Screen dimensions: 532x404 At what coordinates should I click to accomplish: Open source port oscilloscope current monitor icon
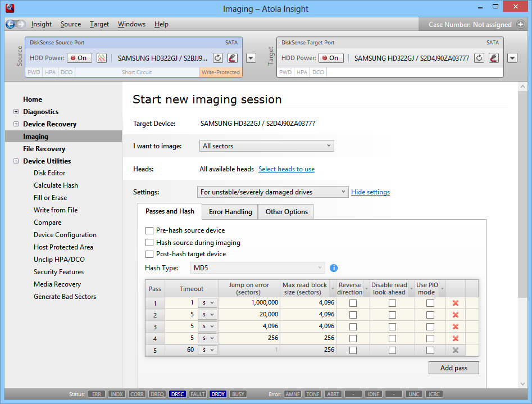[x=102, y=58]
